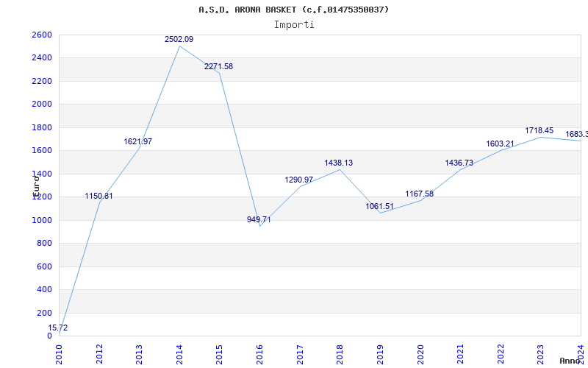Click the 1167.58 data label

419,194
